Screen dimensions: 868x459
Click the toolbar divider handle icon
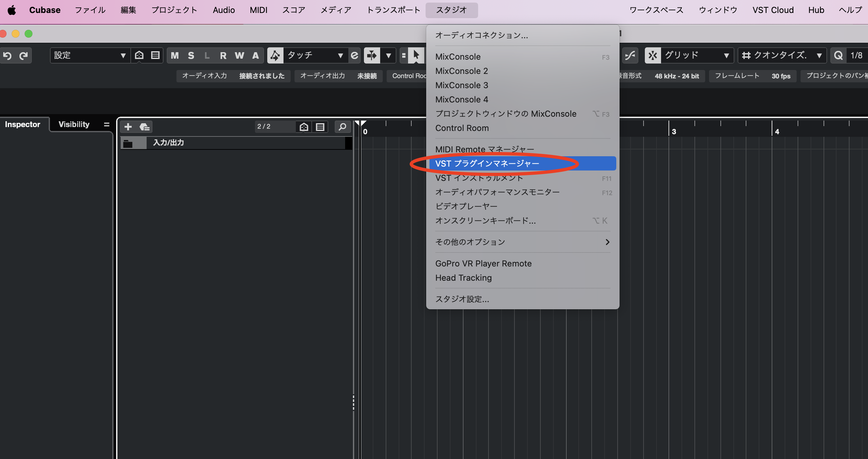point(404,55)
